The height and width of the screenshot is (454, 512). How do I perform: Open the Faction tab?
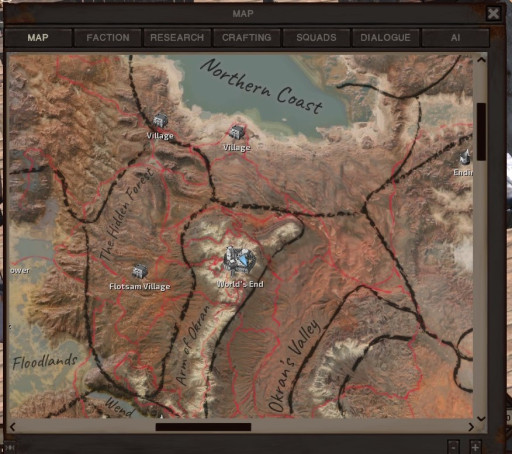[x=108, y=38]
